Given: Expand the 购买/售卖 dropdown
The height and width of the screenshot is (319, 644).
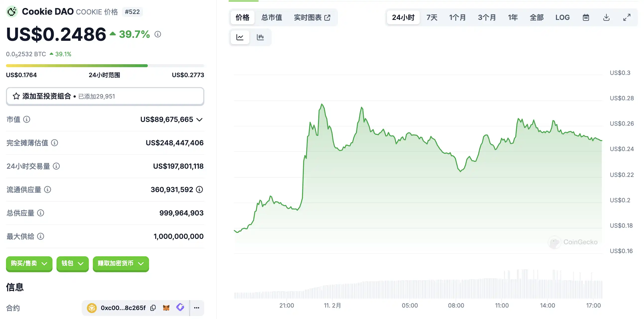Looking at the screenshot, I should (x=29, y=264).
